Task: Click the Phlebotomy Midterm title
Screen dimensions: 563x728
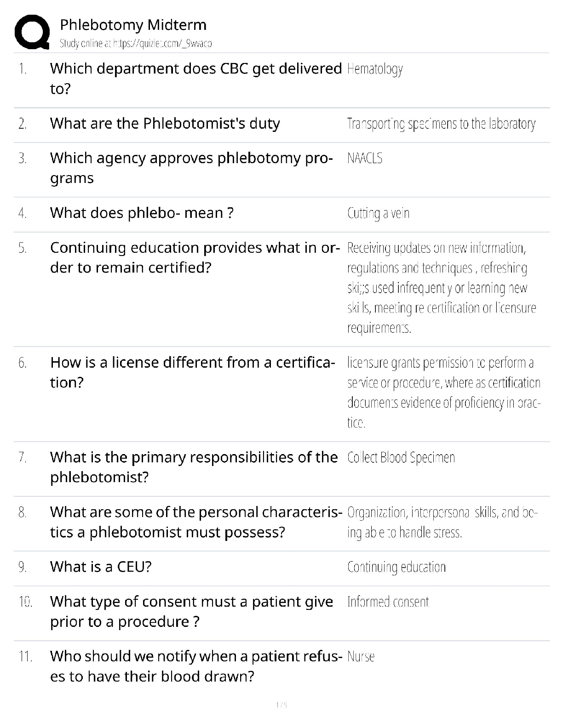Action: click(133, 25)
